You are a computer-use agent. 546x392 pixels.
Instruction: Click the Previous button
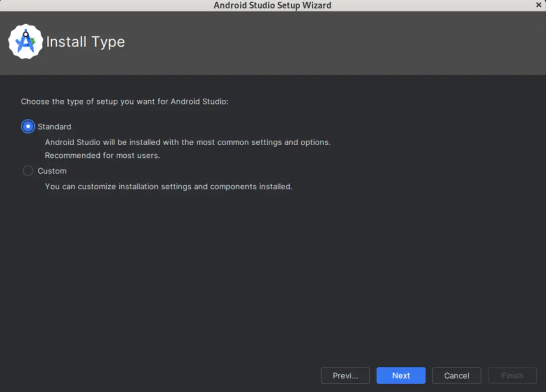tap(345, 375)
